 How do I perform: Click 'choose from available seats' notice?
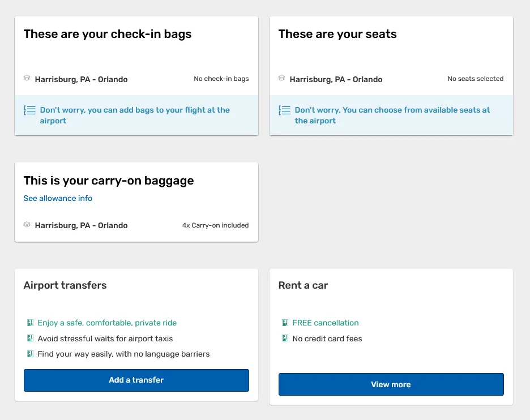(392, 115)
